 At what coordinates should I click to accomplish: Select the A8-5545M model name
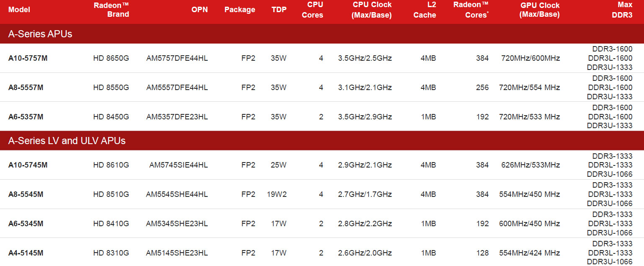tap(26, 194)
